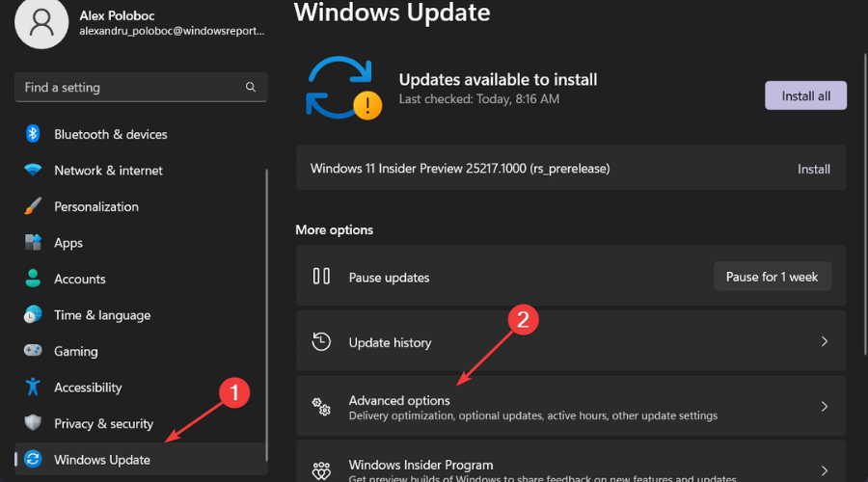Image resolution: width=868 pixels, height=482 pixels.
Task: Click the Privacy & security shield icon
Action: click(33, 423)
